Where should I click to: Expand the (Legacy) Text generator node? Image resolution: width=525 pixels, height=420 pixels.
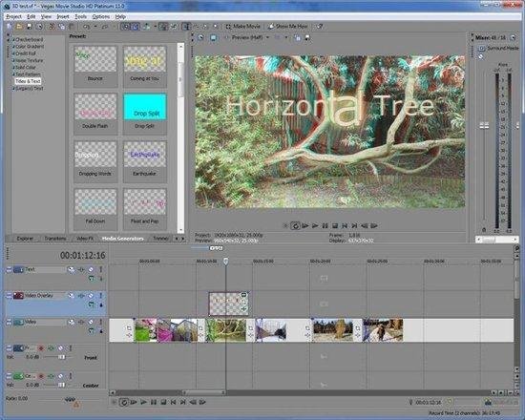click(13, 89)
